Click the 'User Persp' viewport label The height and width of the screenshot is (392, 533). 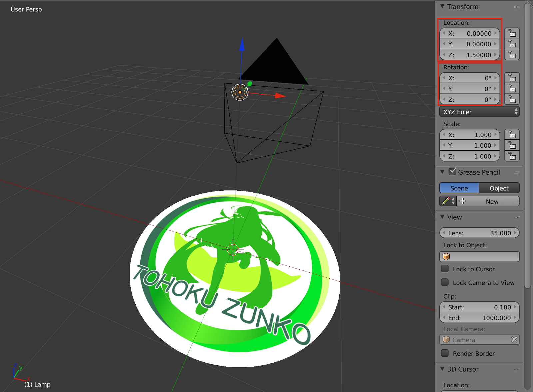pos(26,9)
